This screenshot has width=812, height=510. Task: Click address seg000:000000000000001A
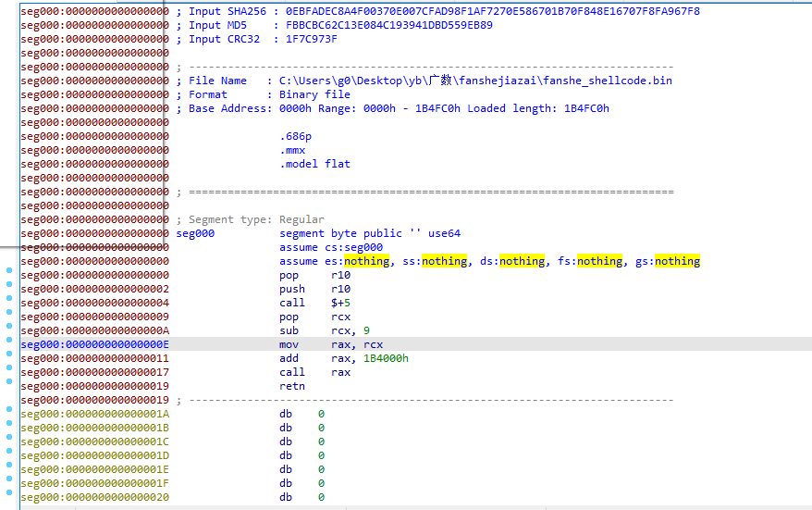pyautogui.click(x=94, y=414)
